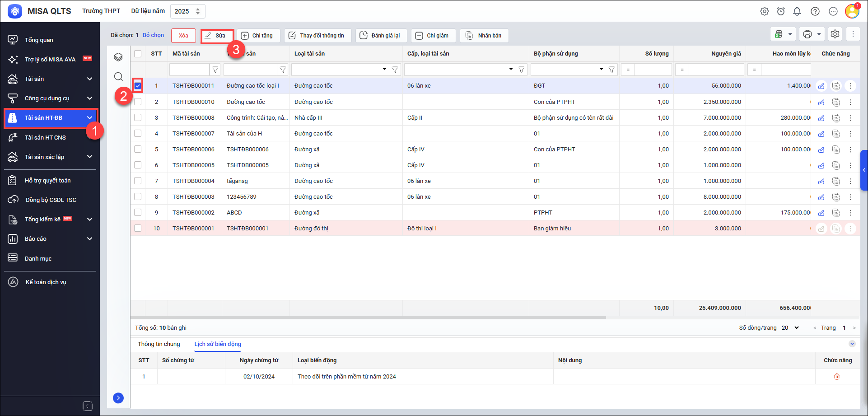This screenshot has width=868, height=416.
Task: Open the rows per page dropdown
Action: tap(790, 327)
